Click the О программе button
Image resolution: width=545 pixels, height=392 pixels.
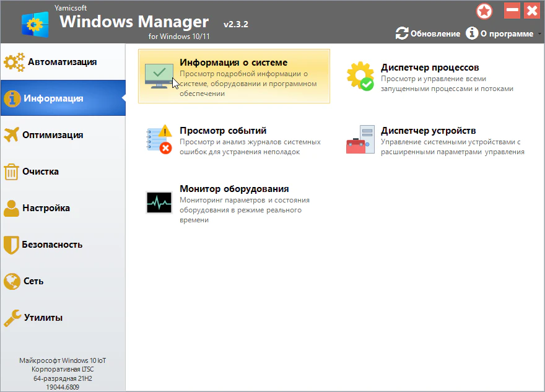pyautogui.click(x=506, y=34)
